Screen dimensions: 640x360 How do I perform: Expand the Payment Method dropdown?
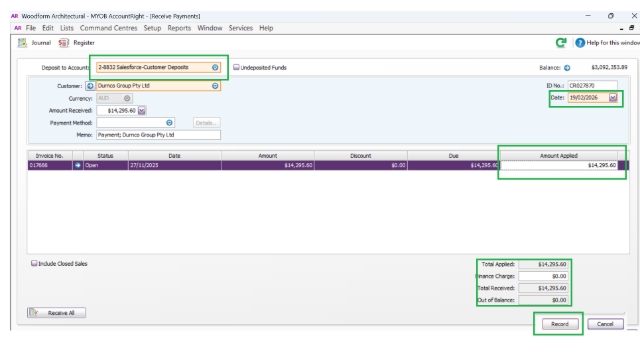point(169,123)
